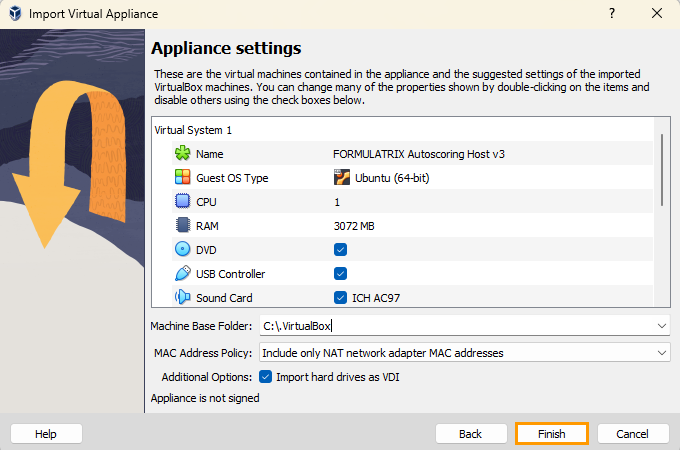Click the Guest OS Type label
This screenshot has width=680, height=450.
[x=232, y=178]
